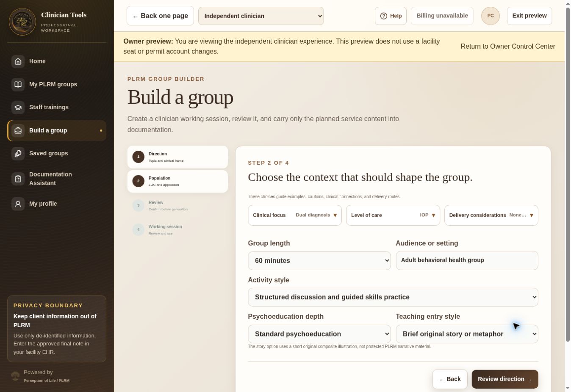This screenshot has width=571, height=392.
Task: Click the PC avatar circle
Action: click(491, 16)
